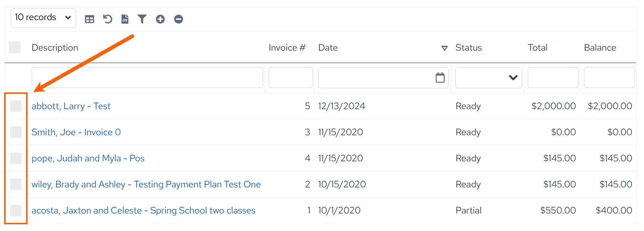Expand the Status filter dropdown
The image size is (644, 231).
[x=489, y=77]
